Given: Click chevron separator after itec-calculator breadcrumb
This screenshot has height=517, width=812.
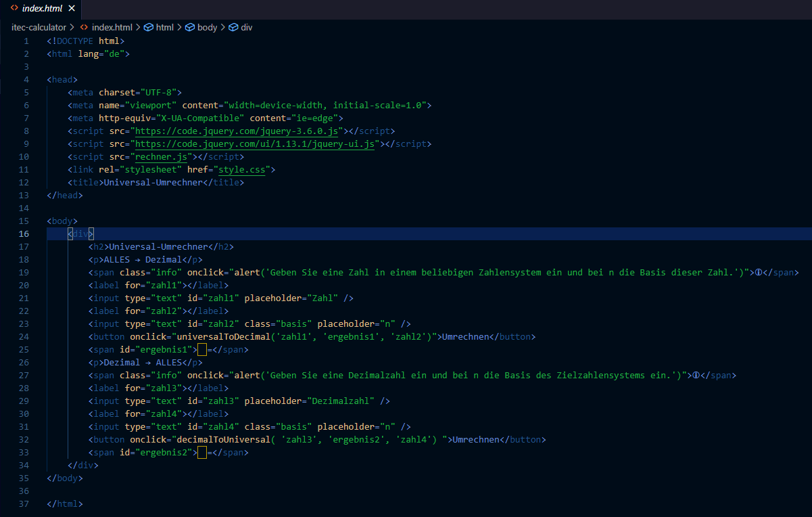Looking at the screenshot, I should click(73, 27).
